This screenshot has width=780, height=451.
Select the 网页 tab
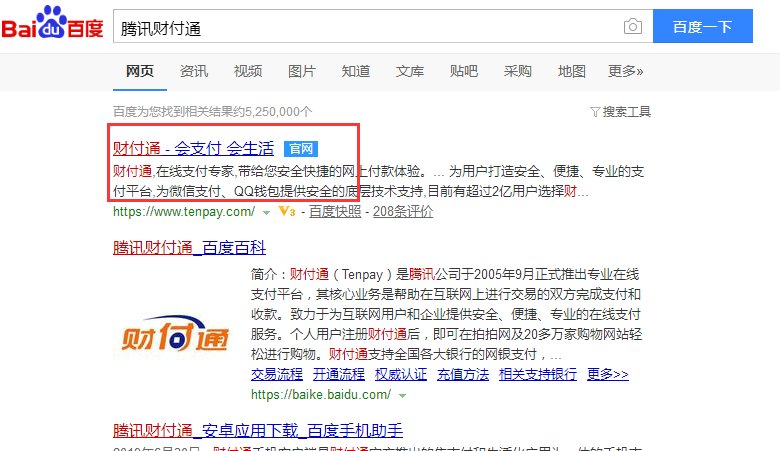click(140, 71)
